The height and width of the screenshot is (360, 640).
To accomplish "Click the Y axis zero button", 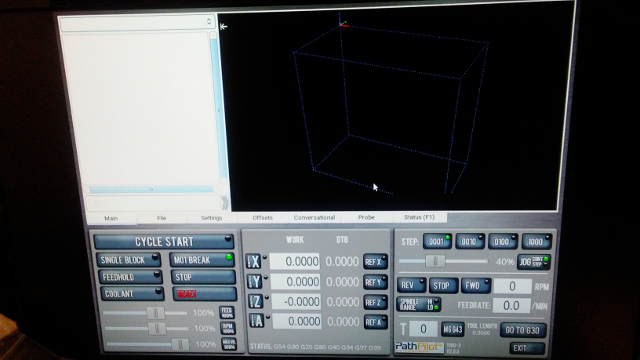I will click(x=255, y=281).
